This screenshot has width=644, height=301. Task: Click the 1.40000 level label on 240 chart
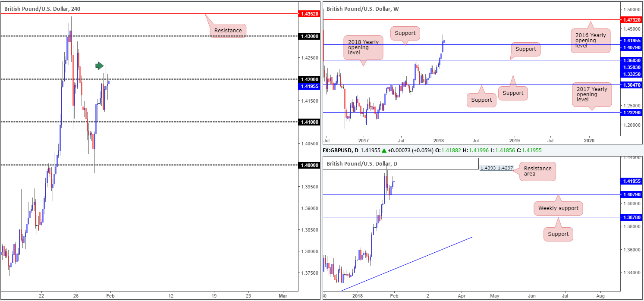click(310, 165)
